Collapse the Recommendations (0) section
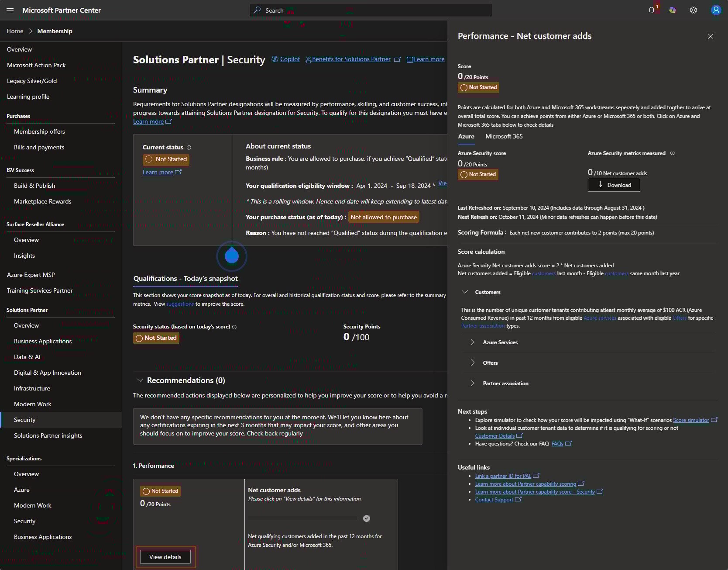Viewport: 728px width, 570px height. pos(140,380)
